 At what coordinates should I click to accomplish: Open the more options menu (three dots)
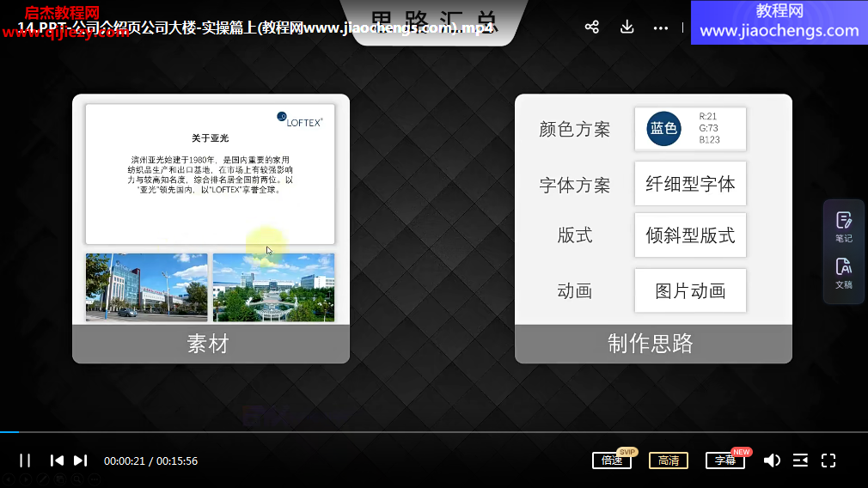660,27
